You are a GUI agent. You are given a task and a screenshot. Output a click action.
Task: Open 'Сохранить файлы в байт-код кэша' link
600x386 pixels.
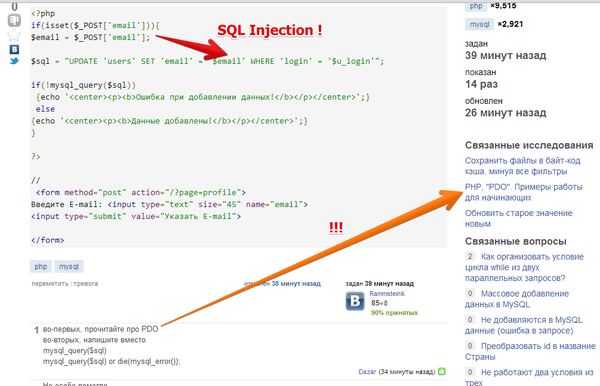(x=522, y=166)
